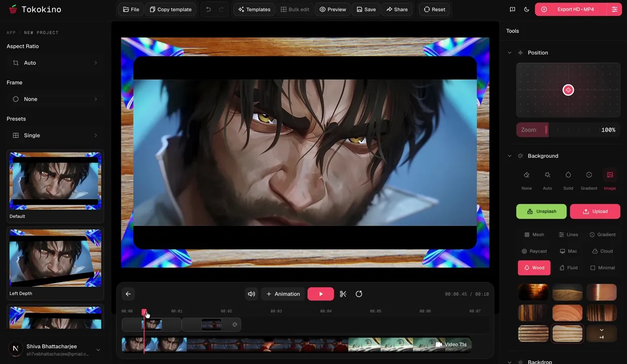Select Auto background type
627x364 pixels.
click(547, 179)
